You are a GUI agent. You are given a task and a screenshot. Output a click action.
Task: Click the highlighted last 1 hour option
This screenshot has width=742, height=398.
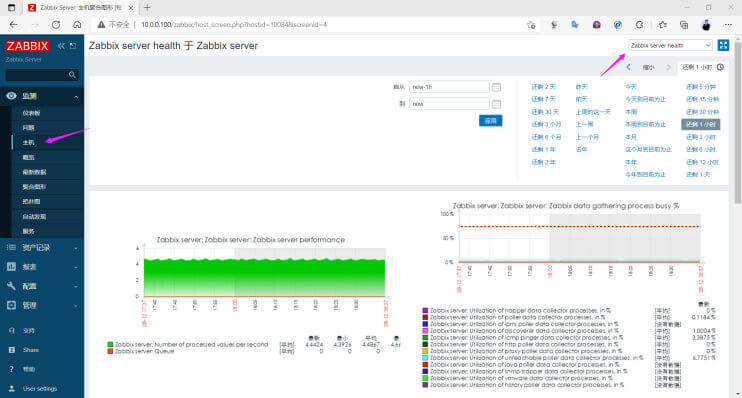point(701,124)
